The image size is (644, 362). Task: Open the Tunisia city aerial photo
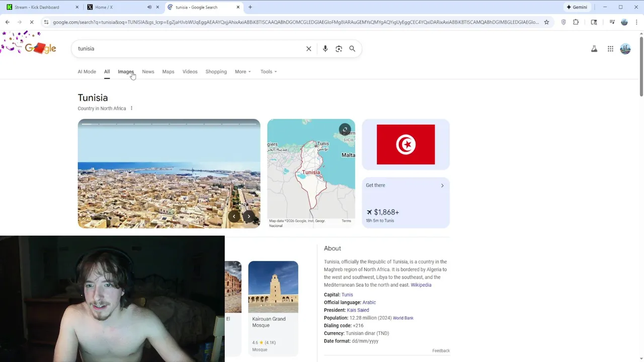[x=169, y=173]
